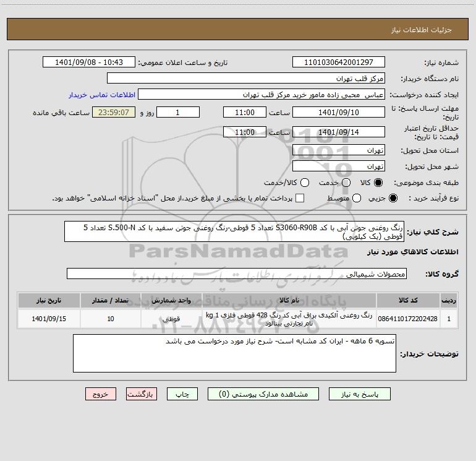Click the buyer notes text area

[234, 353]
